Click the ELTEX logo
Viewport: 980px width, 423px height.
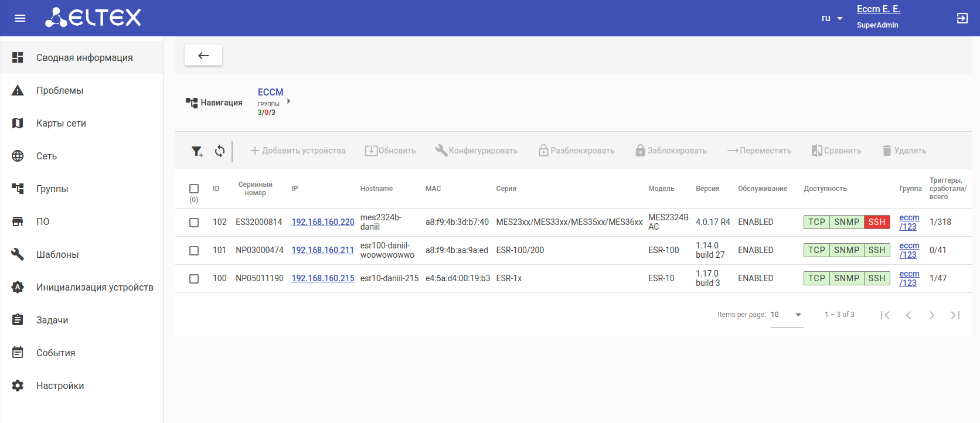click(x=93, y=18)
